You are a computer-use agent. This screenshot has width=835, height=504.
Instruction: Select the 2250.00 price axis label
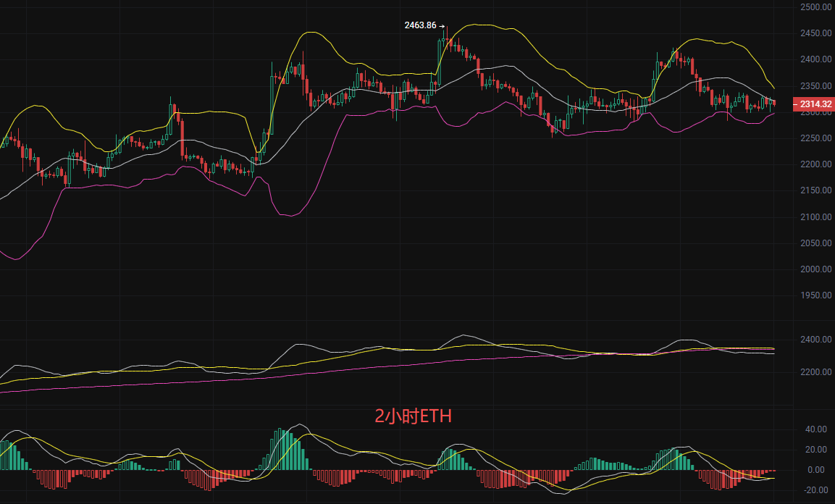[x=813, y=138]
